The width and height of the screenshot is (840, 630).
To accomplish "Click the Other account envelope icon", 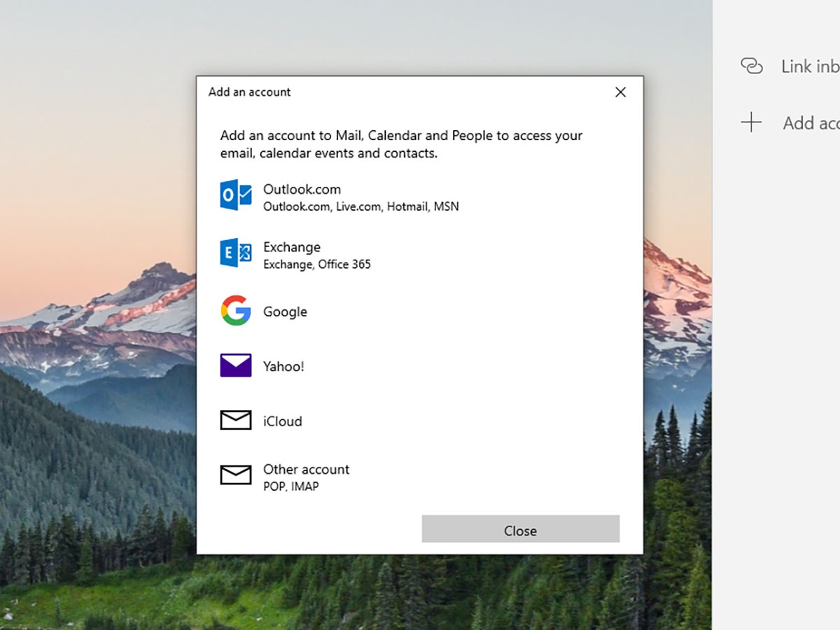I will 236,475.
